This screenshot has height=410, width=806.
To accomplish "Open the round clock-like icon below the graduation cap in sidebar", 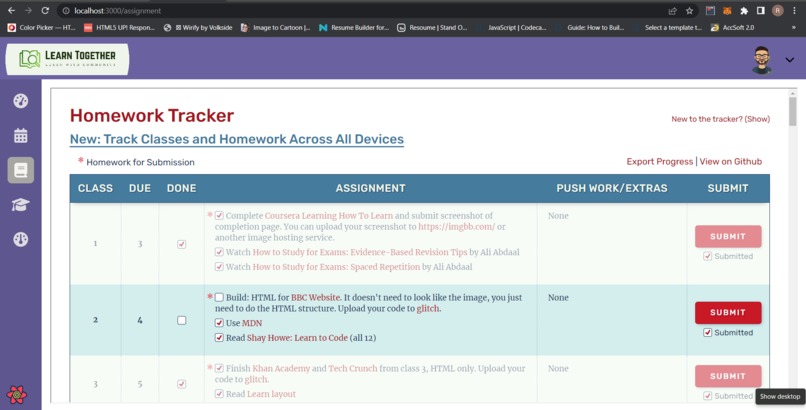I will coord(21,239).
